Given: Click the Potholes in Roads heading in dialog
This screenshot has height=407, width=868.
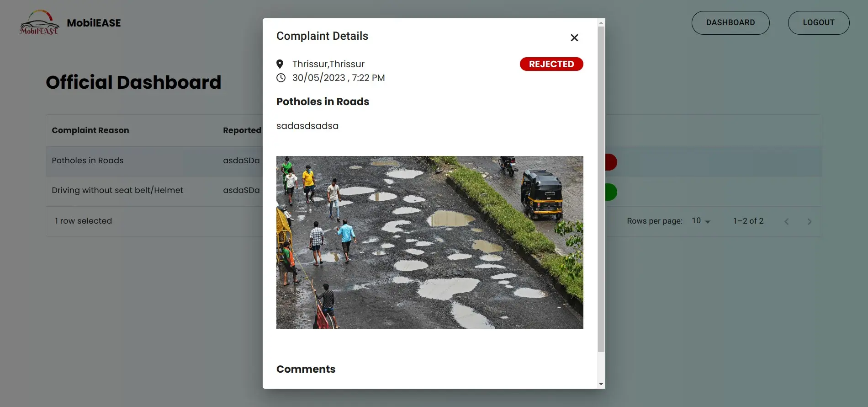Looking at the screenshot, I should point(323,102).
